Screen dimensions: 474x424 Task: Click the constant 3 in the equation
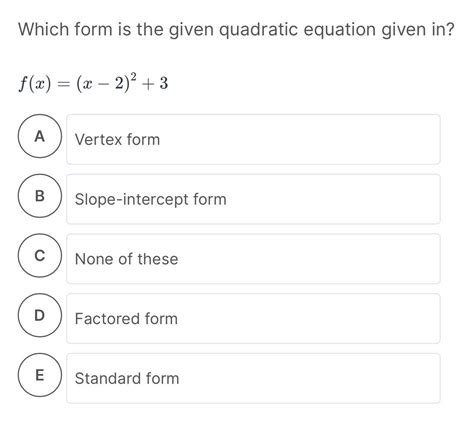164,83
